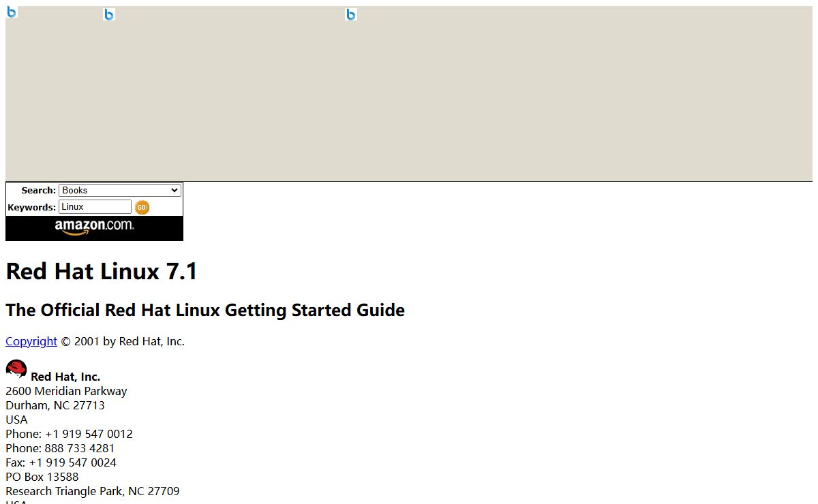Open the Search category dropdown showing Books
This screenshot has height=504, width=818.
point(120,190)
